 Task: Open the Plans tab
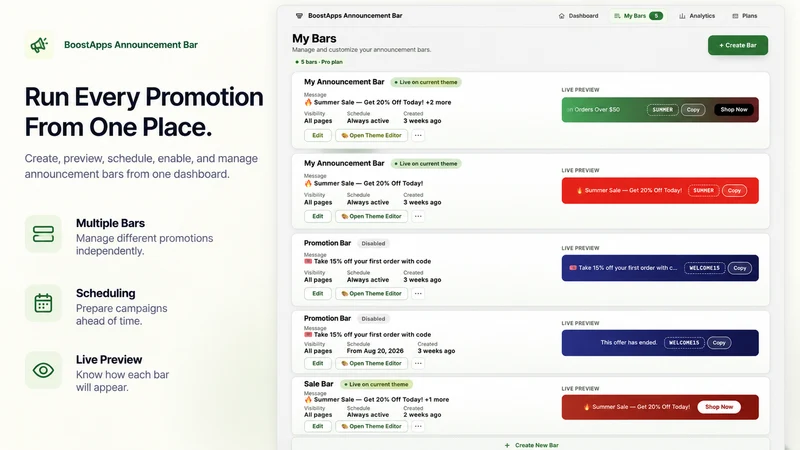(745, 16)
